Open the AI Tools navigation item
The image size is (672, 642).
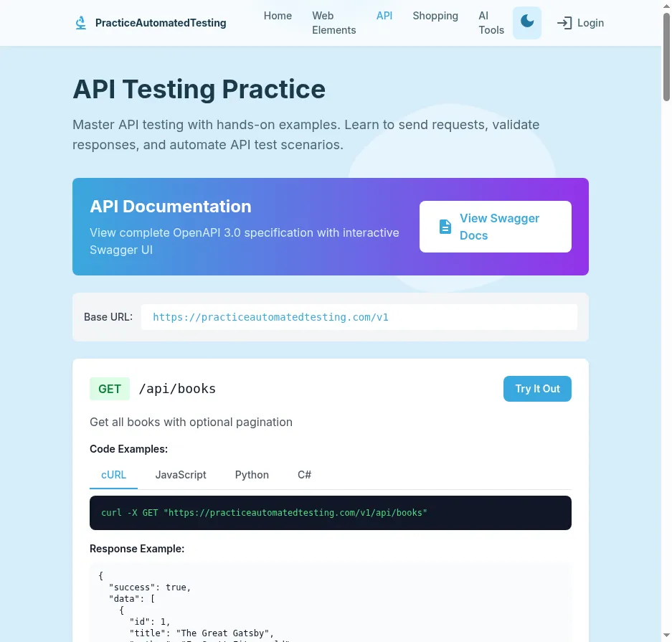tap(491, 22)
